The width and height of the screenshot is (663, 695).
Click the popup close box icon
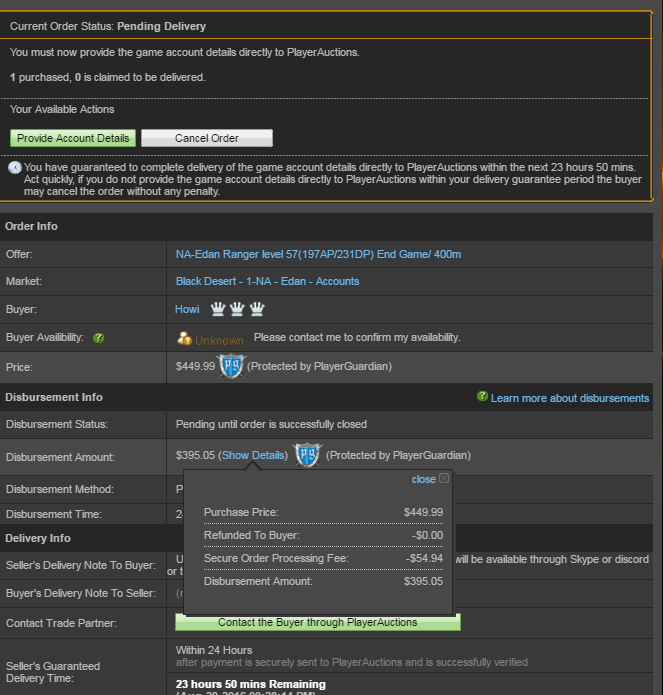pyautogui.click(x=444, y=478)
